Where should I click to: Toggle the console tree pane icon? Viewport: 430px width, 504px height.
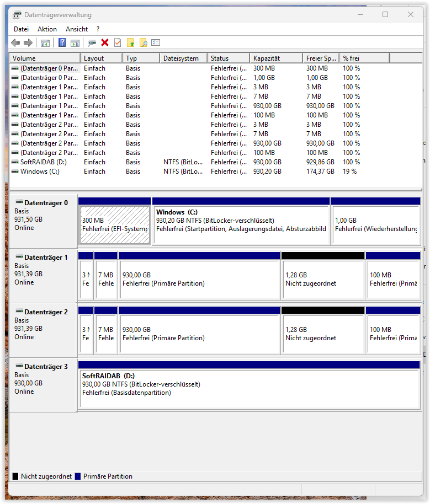pyautogui.click(x=45, y=42)
